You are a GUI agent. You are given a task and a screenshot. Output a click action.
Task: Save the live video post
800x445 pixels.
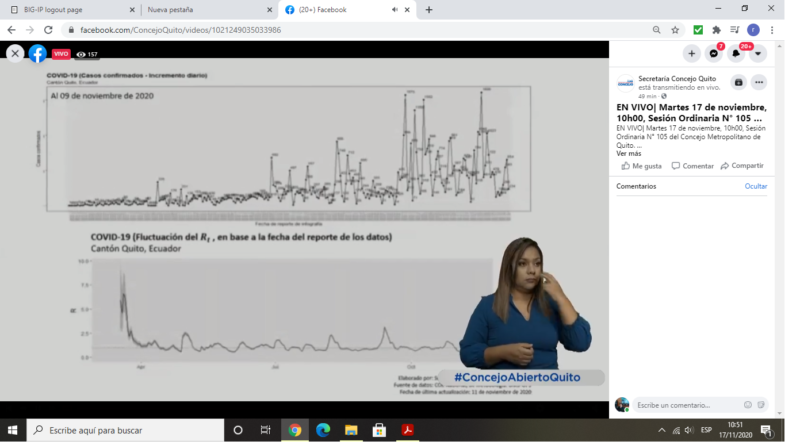pos(738,82)
